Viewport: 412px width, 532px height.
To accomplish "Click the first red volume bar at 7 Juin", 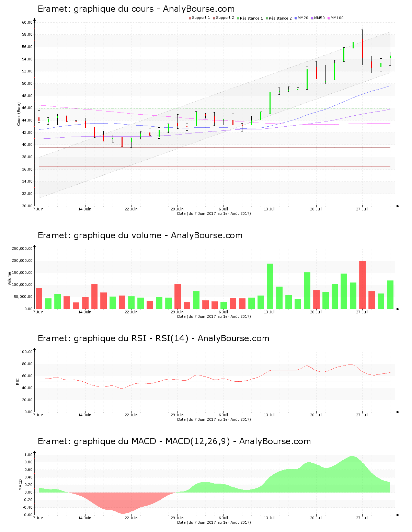I will 39,298.
